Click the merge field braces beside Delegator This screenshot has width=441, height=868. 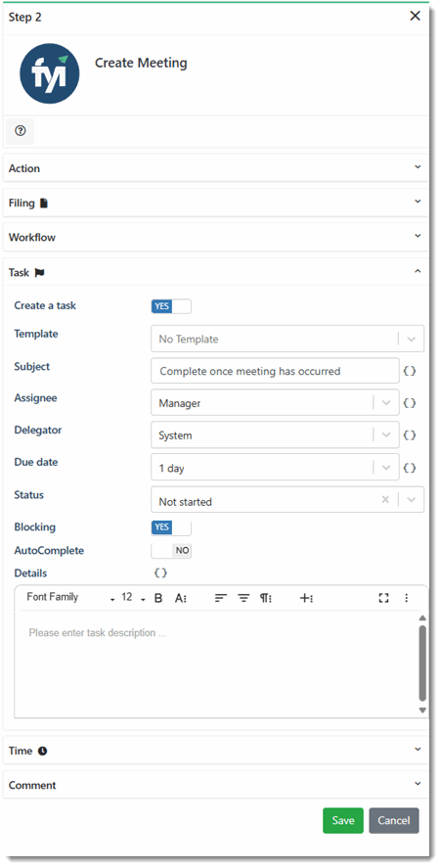[x=410, y=435]
